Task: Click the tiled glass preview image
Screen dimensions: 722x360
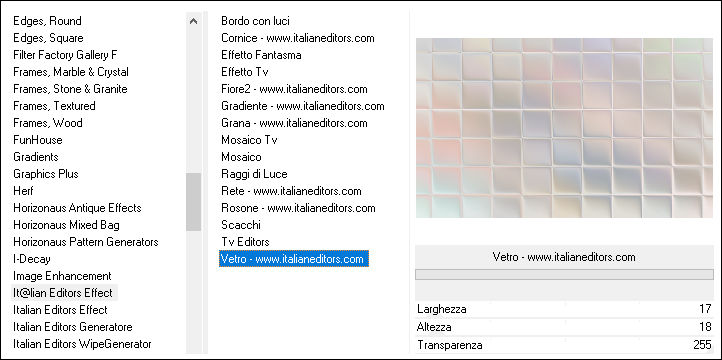Action: pyautogui.click(x=564, y=128)
